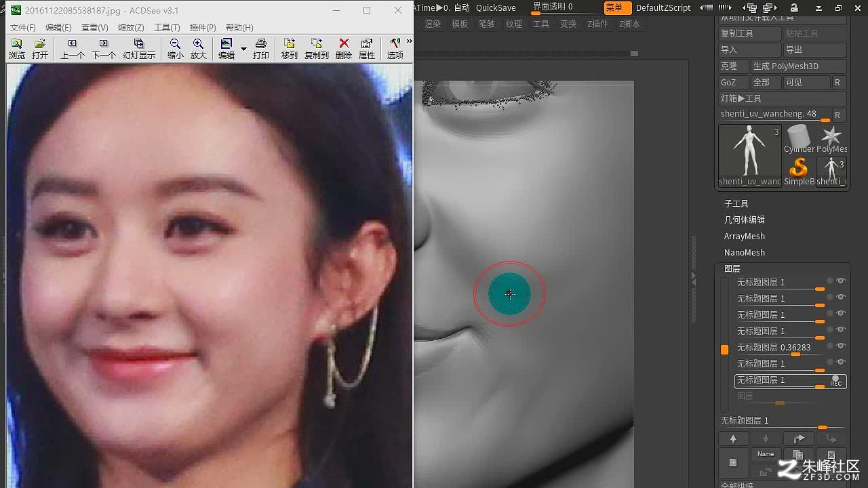The width and height of the screenshot is (868, 488).
Task: Click the Copy to (复制到) icon
Action: click(317, 49)
